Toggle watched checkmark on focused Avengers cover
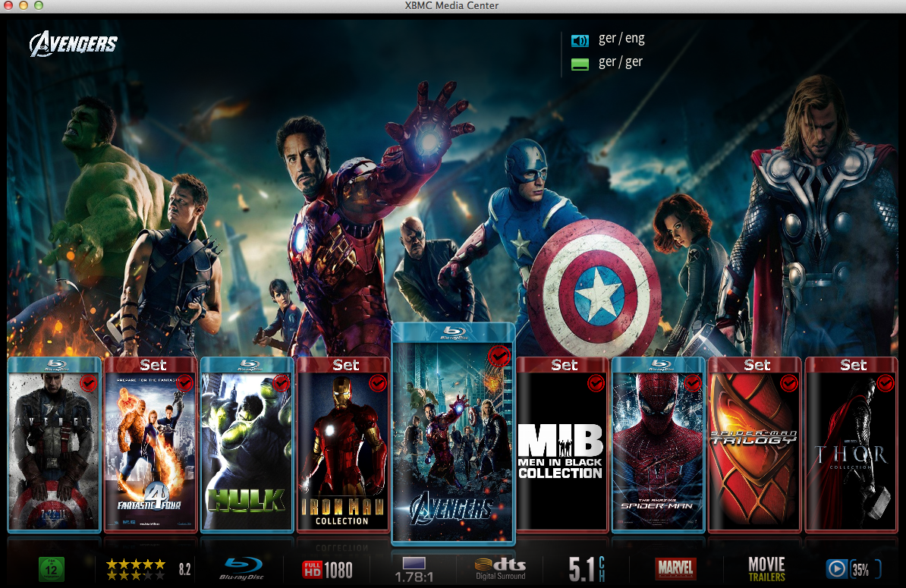This screenshot has width=906, height=588. (x=499, y=357)
